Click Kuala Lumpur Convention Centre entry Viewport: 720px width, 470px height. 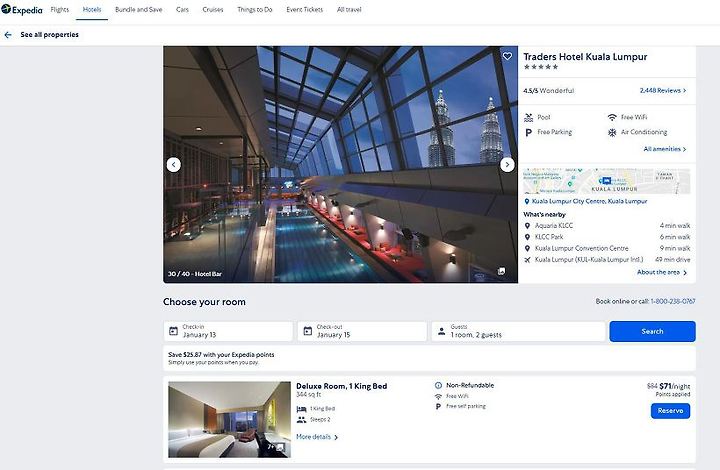581,248
